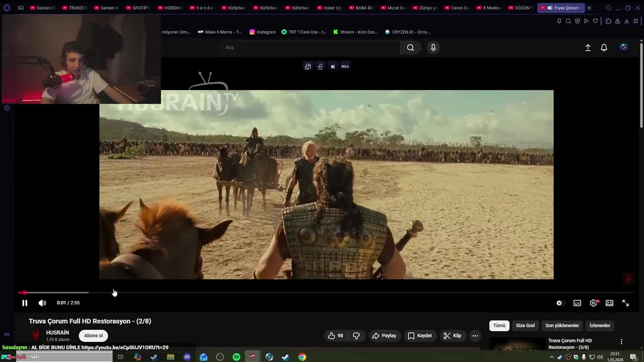Pause the video with the player pause button
This screenshot has height=362, width=644.
25,303
